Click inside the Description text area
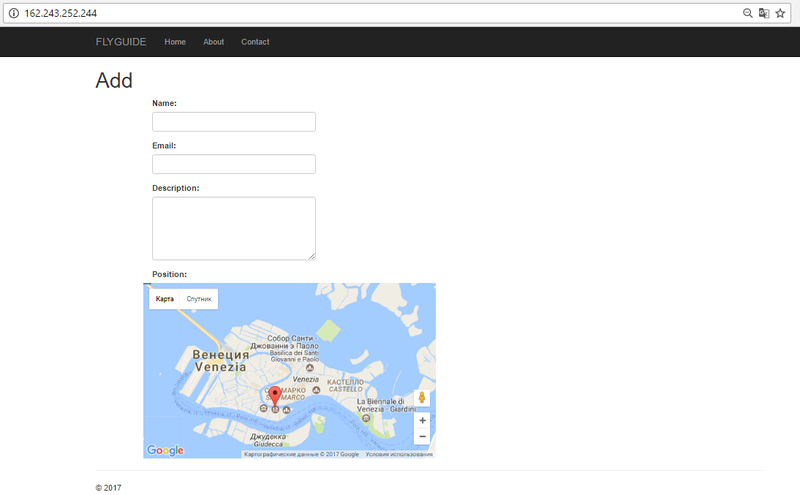Screen dimensions: 800x495 (x=234, y=228)
